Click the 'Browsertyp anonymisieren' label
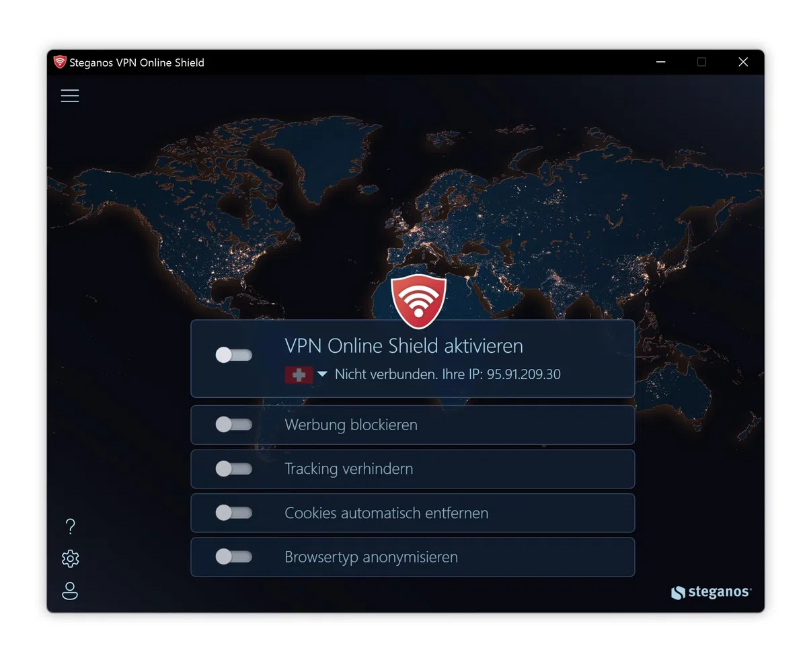 pos(371,557)
